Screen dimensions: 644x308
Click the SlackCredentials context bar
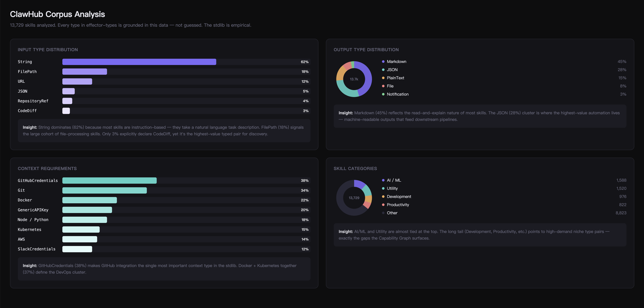(x=77, y=249)
